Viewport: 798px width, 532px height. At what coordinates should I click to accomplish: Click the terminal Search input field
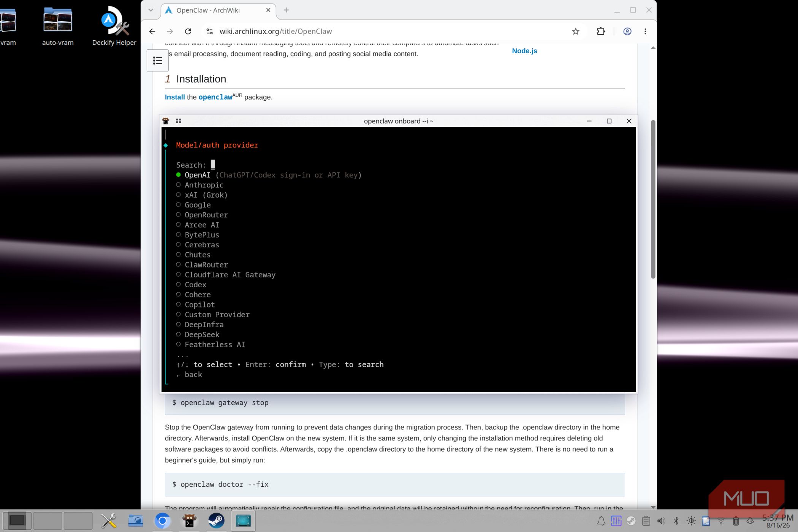click(213, 165)
